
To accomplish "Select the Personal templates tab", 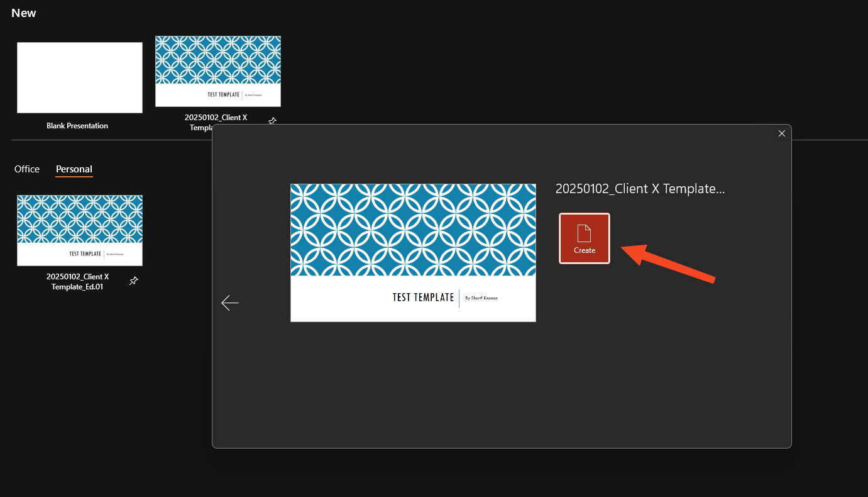I will coord(74,169).
